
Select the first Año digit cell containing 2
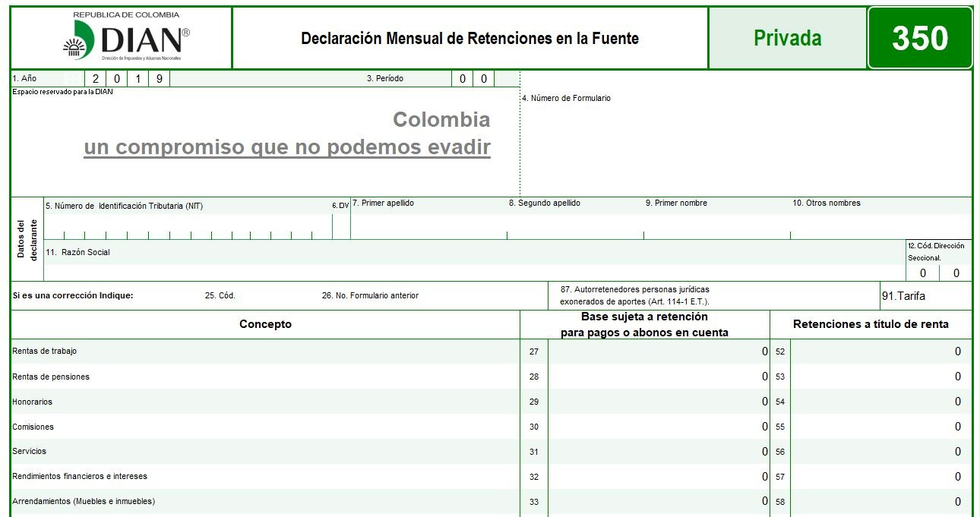tap(95, 78)
